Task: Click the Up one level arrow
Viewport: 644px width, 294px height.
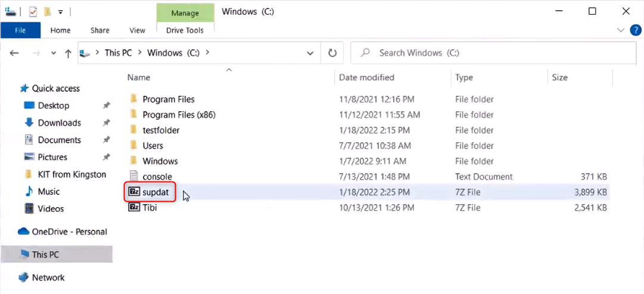Action: tap(68, 53)
